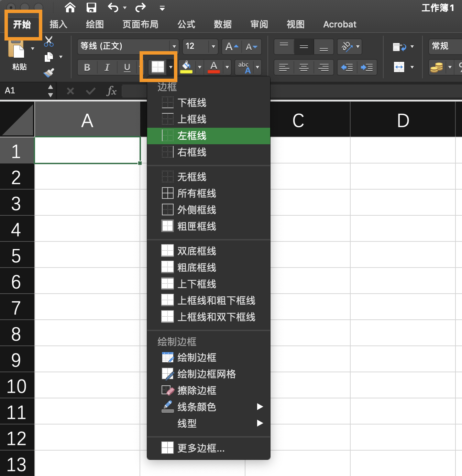Toggle italic formatting

(x=107, y=67)
